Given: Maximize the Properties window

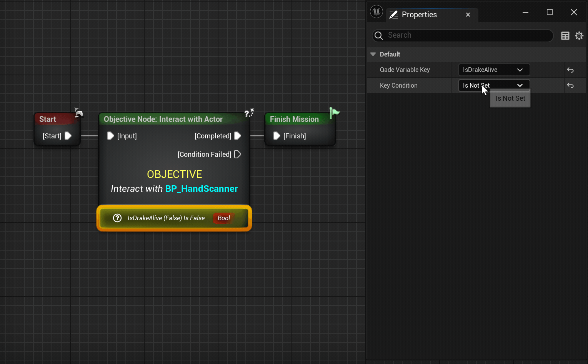Looking at the screenshot, I should click(550, 12).
